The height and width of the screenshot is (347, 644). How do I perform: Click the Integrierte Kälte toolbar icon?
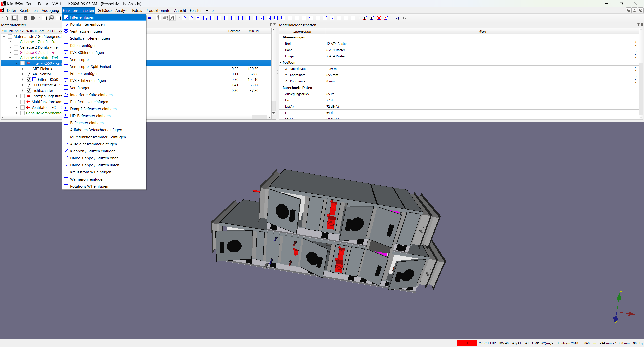pyautogui.click(x=262, y=18)
